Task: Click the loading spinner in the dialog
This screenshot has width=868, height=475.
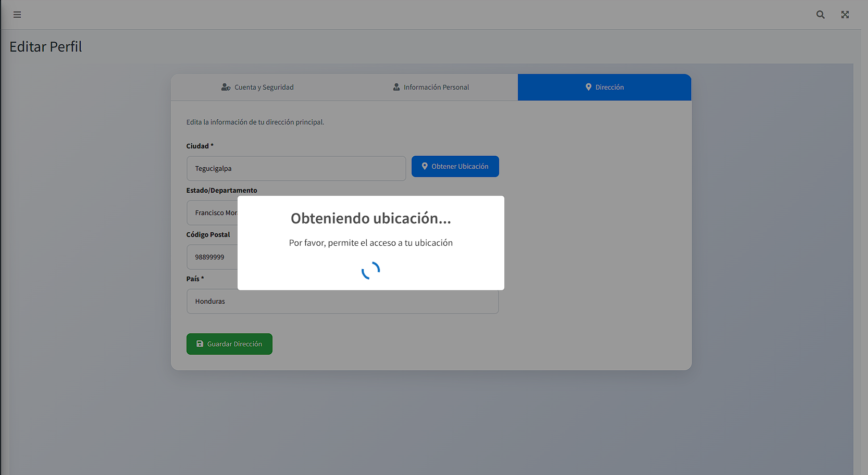Action: pos(370,270)
